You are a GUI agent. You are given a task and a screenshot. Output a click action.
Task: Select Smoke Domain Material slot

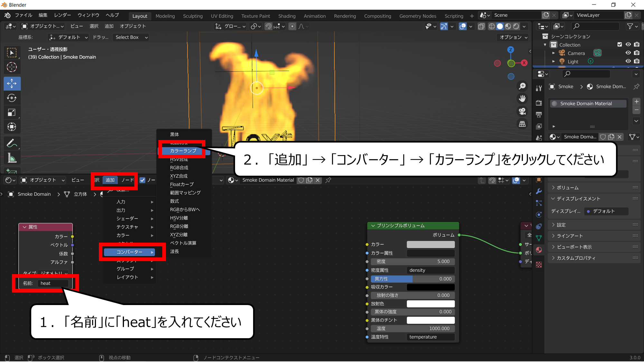coord(588,104)
